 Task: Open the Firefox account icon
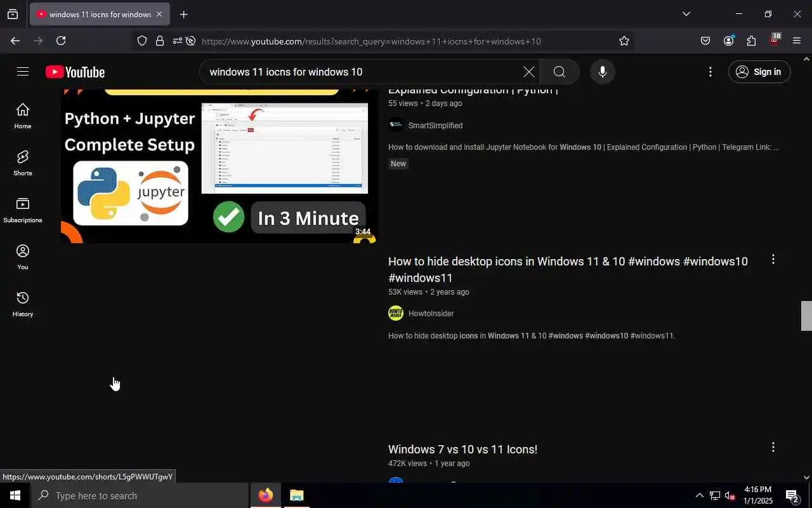(x=728, y=41)
